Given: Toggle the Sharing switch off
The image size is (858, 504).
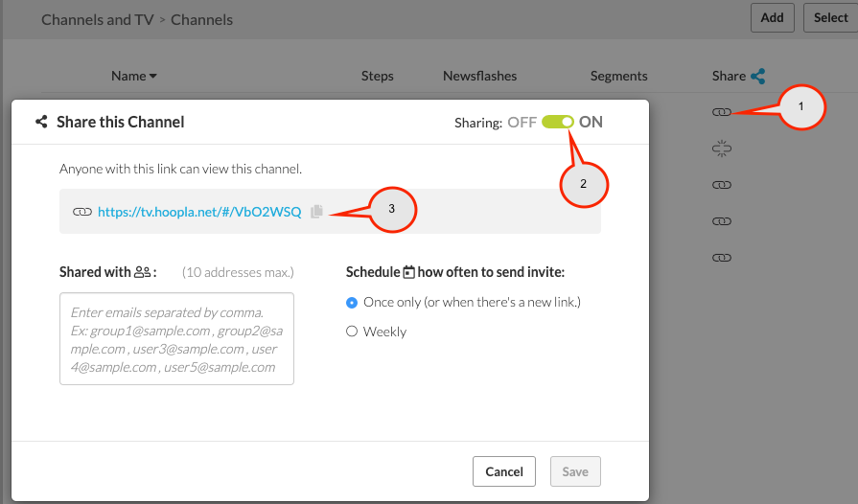Looking at the screenshot, I should tap(558, 122).
